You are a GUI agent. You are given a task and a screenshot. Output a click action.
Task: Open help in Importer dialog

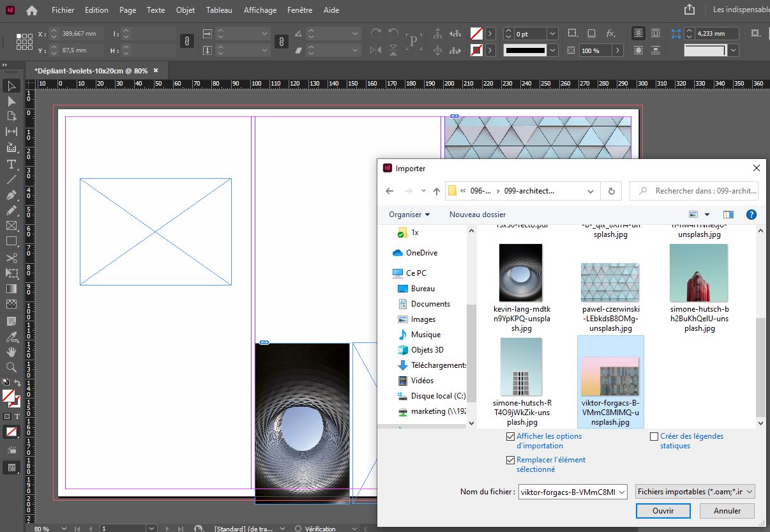[x=751, y=215]
